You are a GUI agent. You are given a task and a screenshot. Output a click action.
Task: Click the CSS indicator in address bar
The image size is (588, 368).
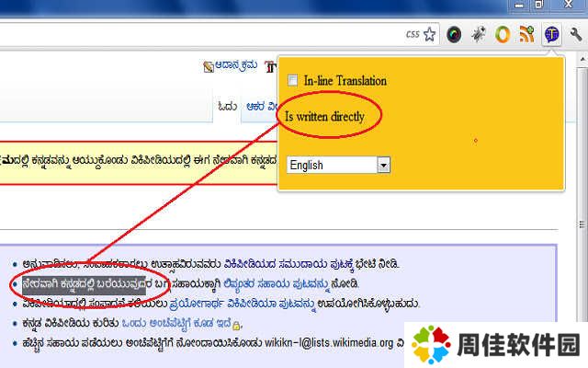413,35
